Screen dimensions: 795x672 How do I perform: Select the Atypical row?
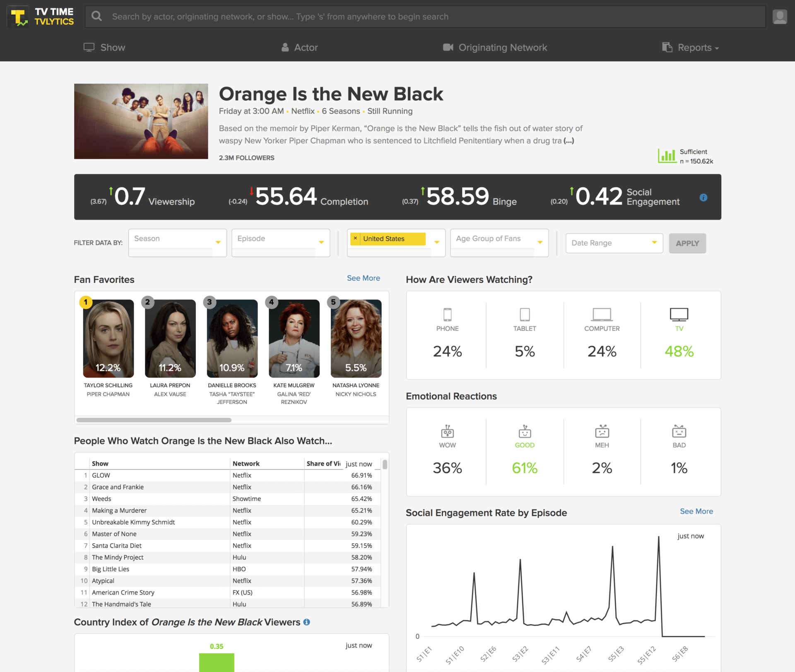coord(228,581)
